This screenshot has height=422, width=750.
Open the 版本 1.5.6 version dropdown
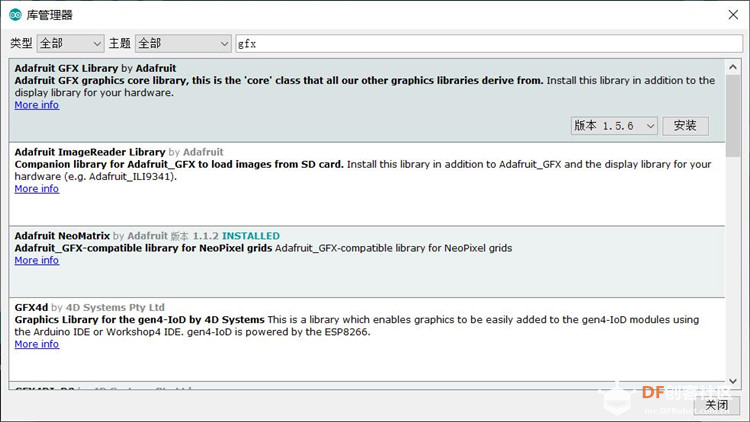click(x=614, y=126)
